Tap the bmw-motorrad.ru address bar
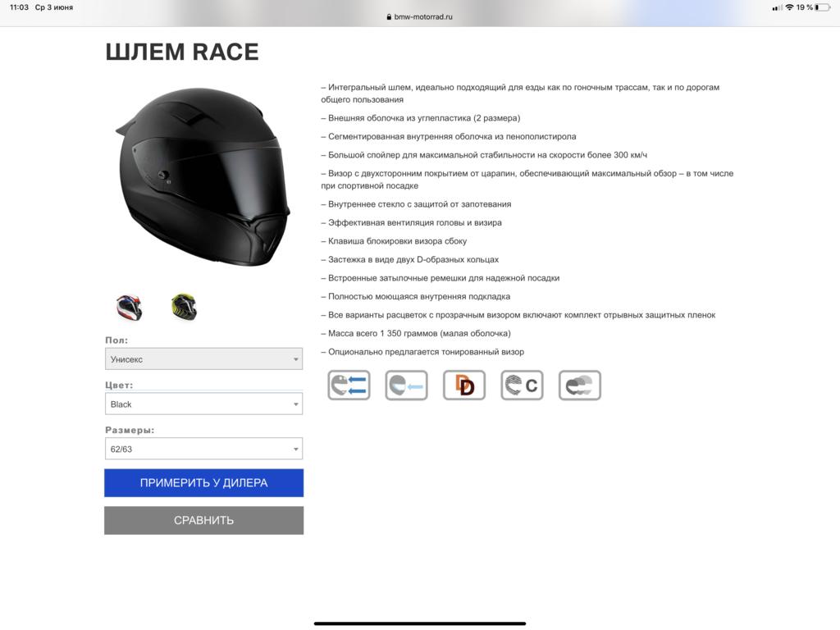Image resolution: width=840 pixels, height=630 pixels. [419, 16]
